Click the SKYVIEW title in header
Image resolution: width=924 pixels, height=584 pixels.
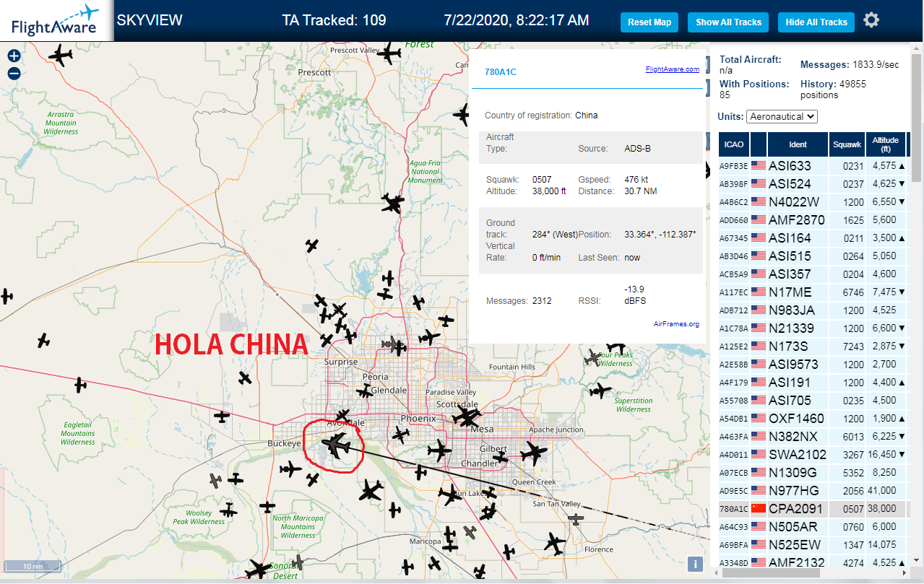click(150, 20)
